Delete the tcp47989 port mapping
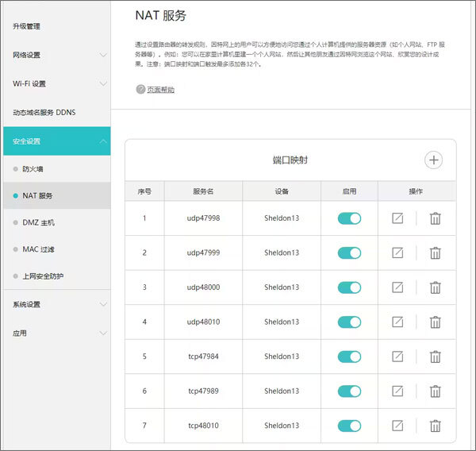476x451 pixels. tap(435, 391)
